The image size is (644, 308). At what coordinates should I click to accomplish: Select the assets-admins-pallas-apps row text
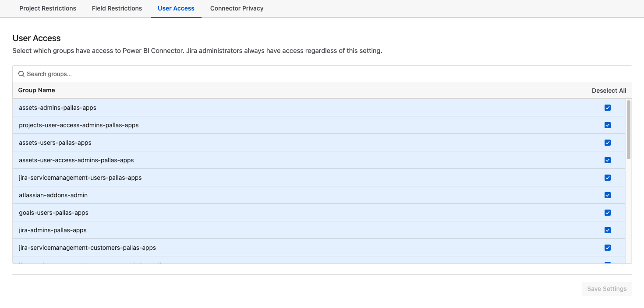point(57,108)
